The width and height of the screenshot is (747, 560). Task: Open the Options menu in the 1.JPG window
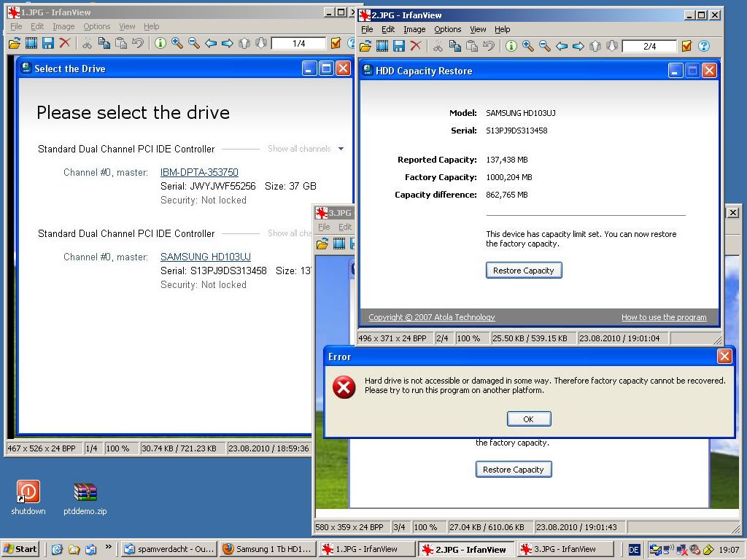97,26
